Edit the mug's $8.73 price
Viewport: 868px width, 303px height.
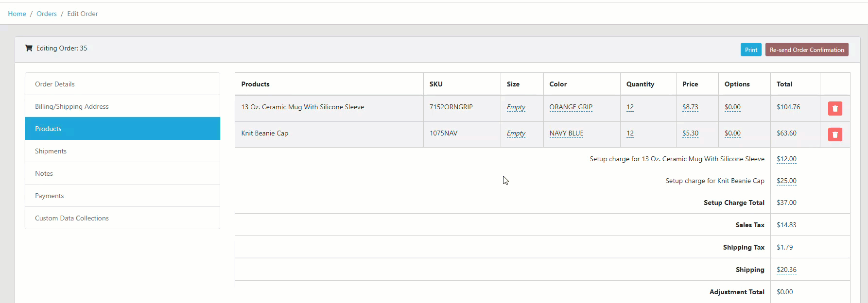[690, 107]
